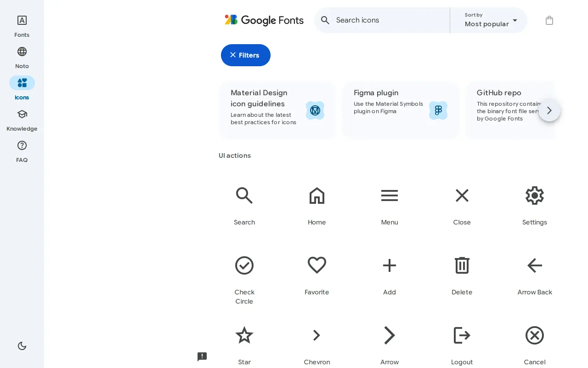Image resolution: width=588 pixels, height=368 pixels.
Task: Click the UI actions section heading
Action: [235, 155]
